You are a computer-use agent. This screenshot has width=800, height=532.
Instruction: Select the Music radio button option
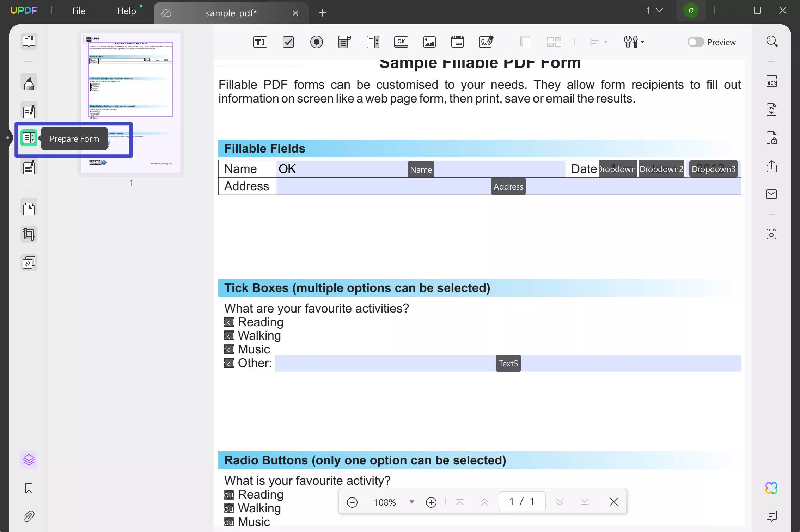(229, 522)
